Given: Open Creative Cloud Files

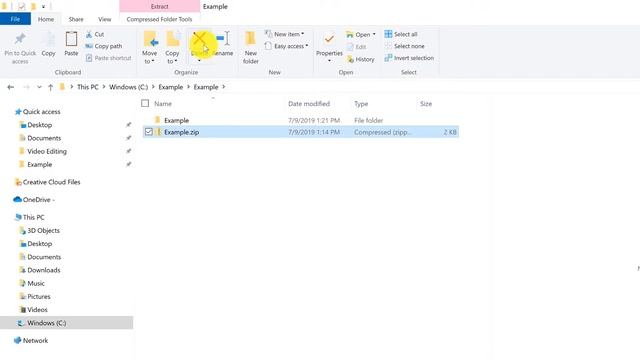Looking at the screenshot, I should pyautogui.click(x=51, y=182).
